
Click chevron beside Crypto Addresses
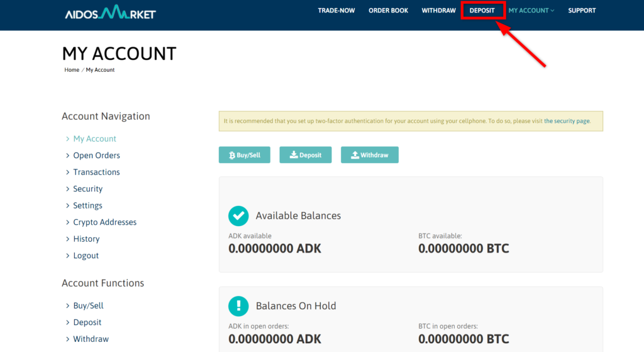point(68,222)
